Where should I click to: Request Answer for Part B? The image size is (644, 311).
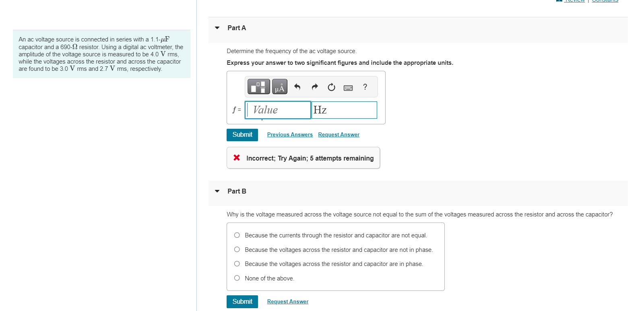click(287, 301)
